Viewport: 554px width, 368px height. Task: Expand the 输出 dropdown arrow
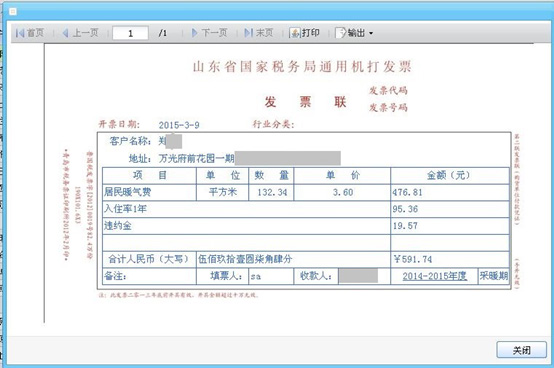coord(371,34)
